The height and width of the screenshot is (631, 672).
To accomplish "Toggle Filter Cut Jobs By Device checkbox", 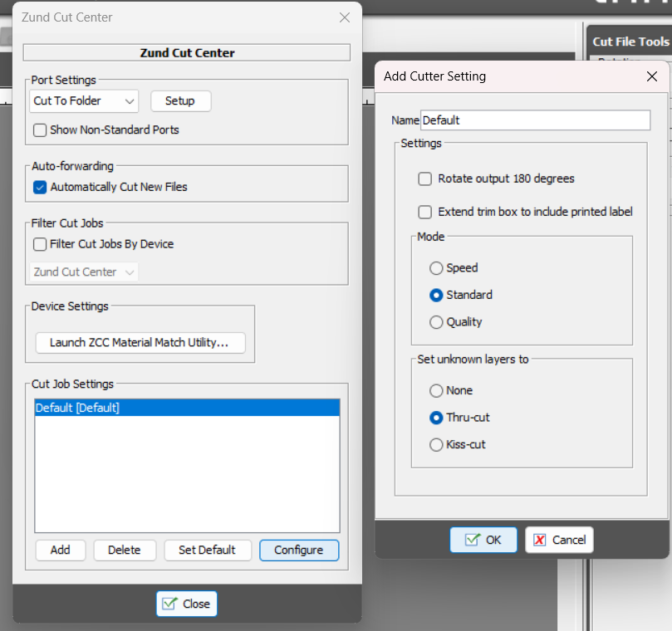I will (x=40, y=244).
